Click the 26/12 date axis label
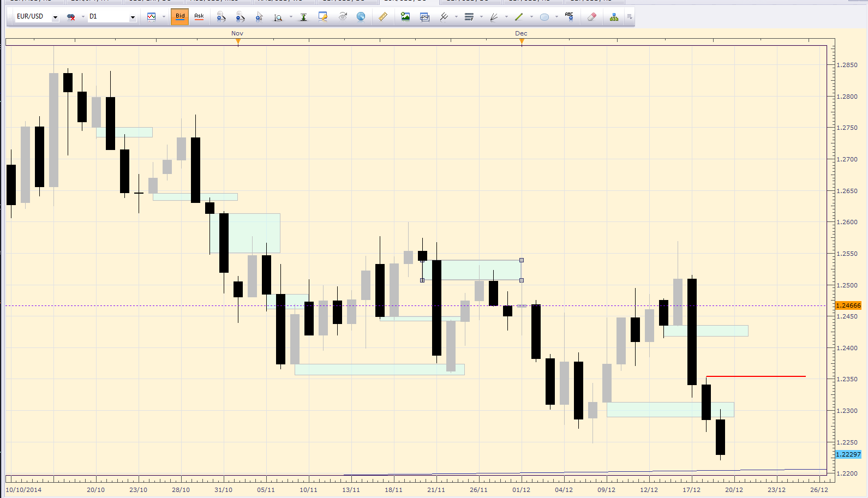The image size is (868, 498). tap(819, 490)
